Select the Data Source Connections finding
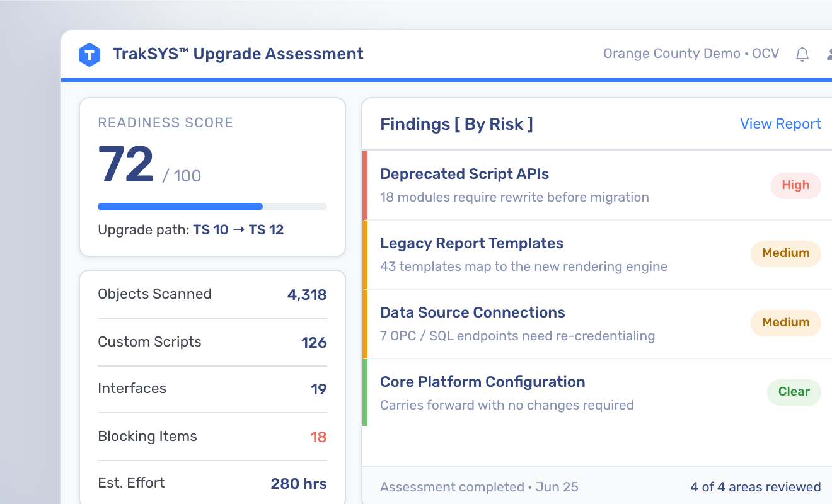 pyautogui.click(x=597, y=324)
